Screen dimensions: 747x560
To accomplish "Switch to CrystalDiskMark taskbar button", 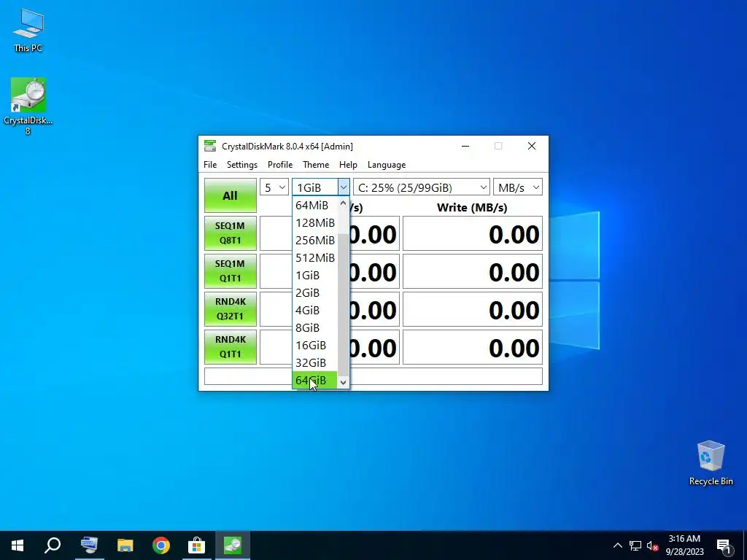I will pyautogui.click(x=233, y=545).
